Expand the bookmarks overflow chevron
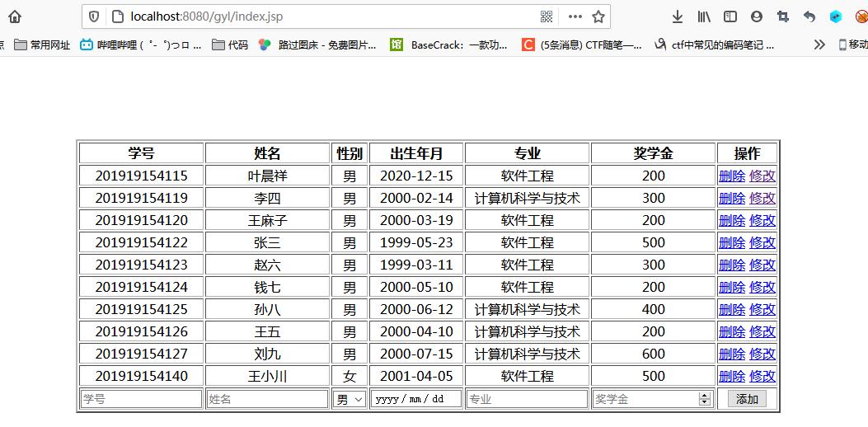This screenshot has width=868, height=427. coord(819,45)
